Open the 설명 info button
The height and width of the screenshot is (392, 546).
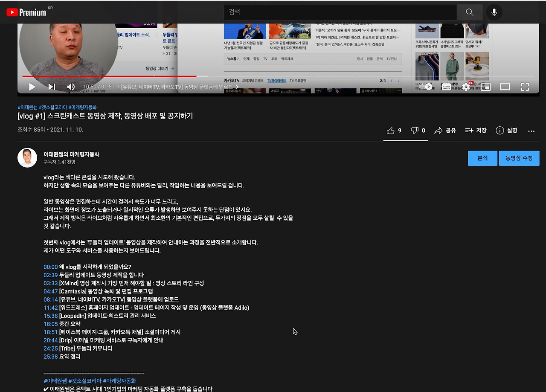[x=506, y=131]
